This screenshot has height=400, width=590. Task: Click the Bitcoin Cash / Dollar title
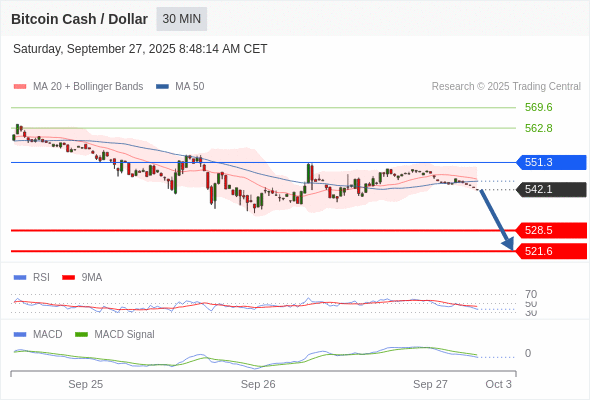tap(79, 19)
